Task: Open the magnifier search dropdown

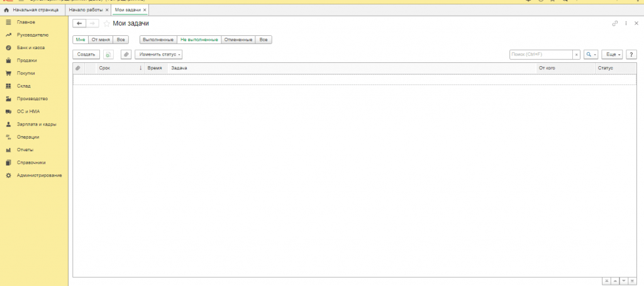Action: click(591, 54)
